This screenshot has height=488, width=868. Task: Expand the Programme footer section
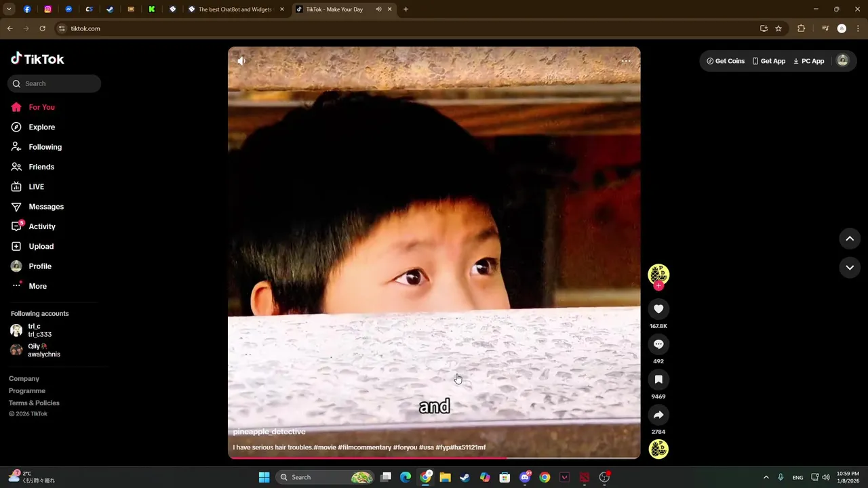click(27, 391)
